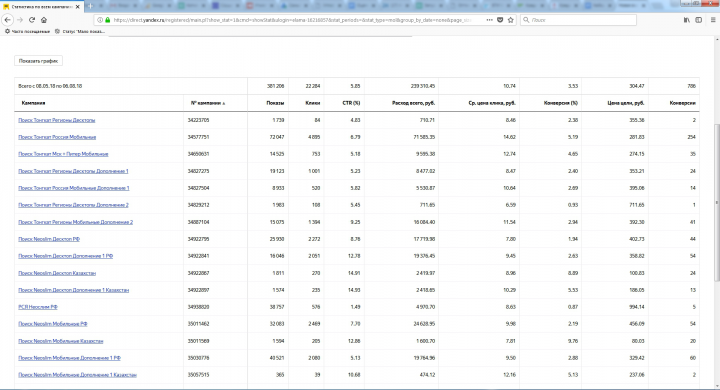Click the 'Кампания' column header

34,103
